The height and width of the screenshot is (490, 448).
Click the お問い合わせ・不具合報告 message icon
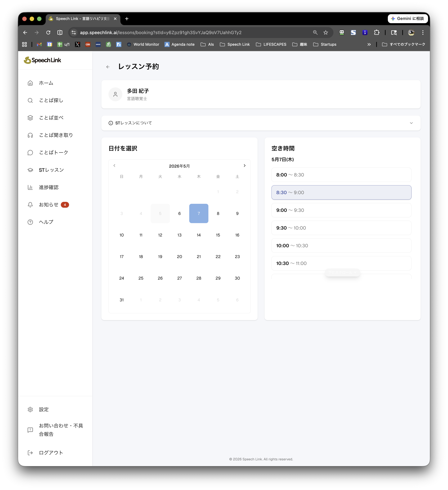(x=30, y=430)
